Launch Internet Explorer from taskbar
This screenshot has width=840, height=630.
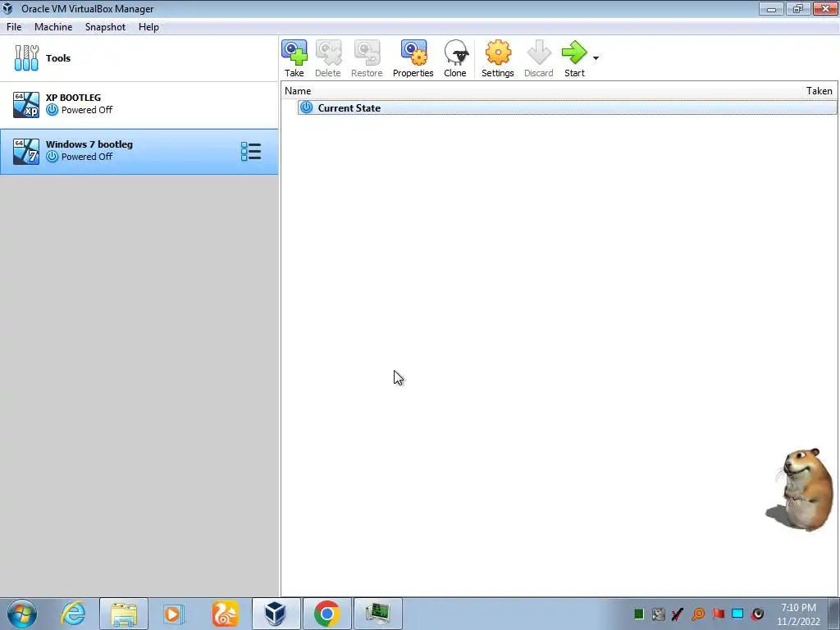(73, 614)
